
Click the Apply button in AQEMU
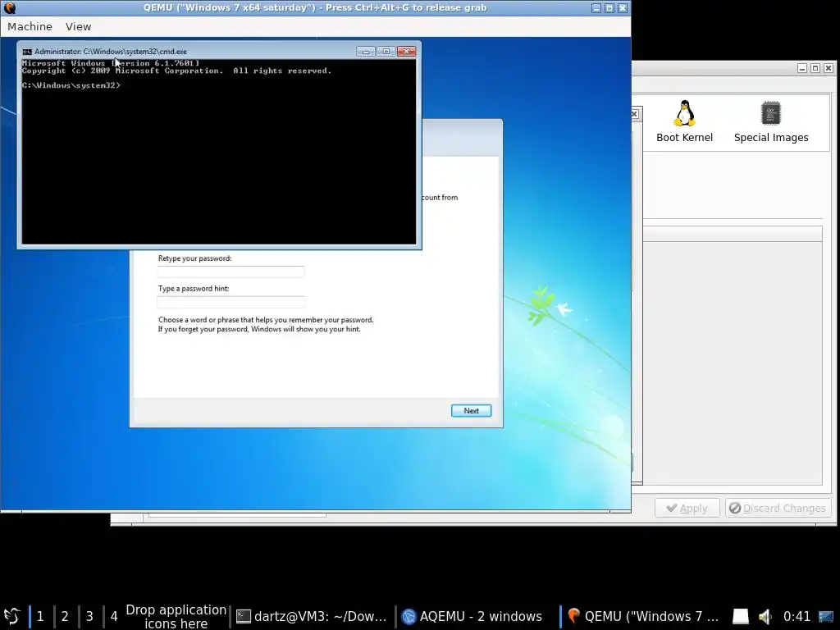[687, 508]
